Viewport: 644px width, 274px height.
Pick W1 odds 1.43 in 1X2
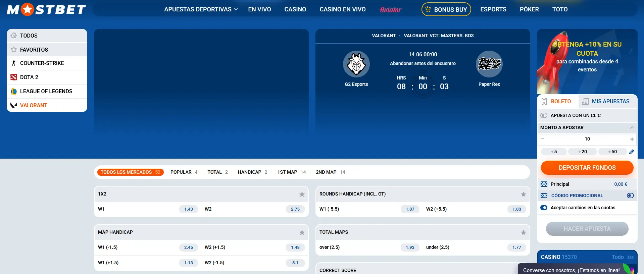point(189,209)
